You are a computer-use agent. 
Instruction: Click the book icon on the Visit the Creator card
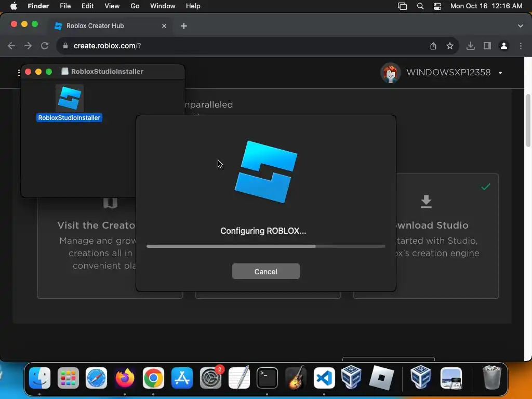[110, 203]
